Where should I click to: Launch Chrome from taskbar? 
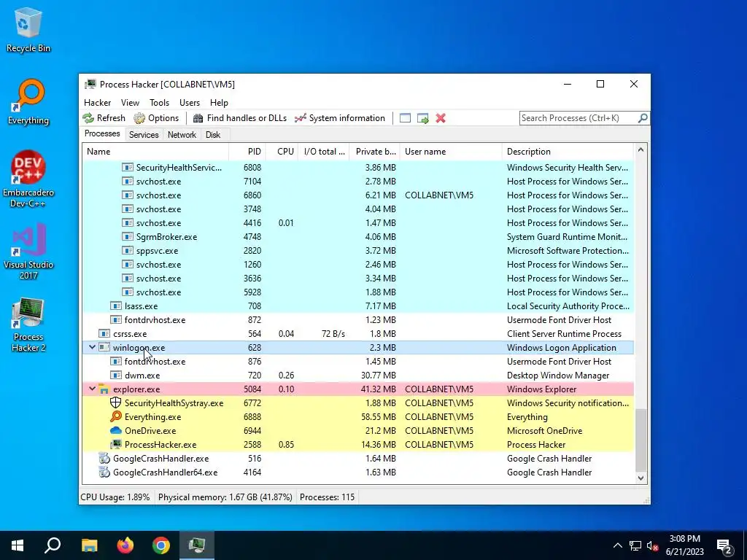[x=161, y=545]
